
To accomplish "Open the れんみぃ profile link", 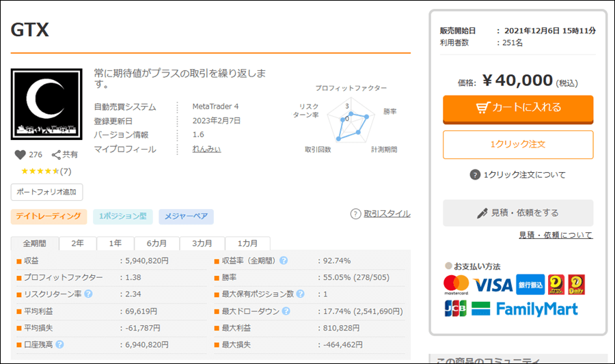I will pos(206,150).
